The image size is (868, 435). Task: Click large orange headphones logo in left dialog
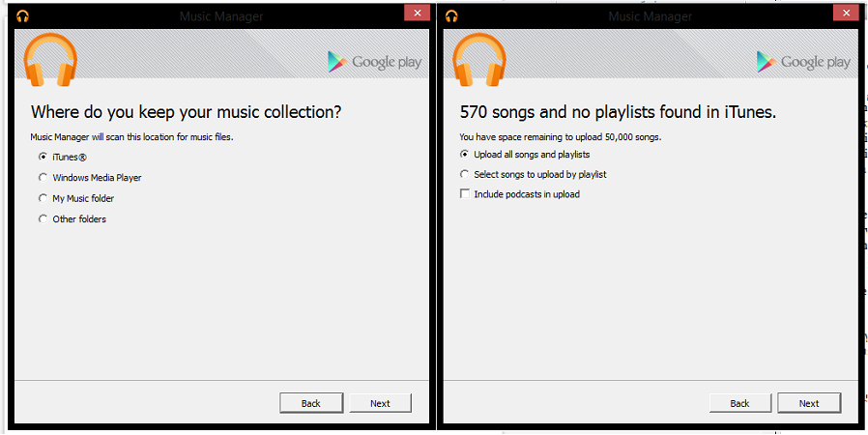point(50,59)
